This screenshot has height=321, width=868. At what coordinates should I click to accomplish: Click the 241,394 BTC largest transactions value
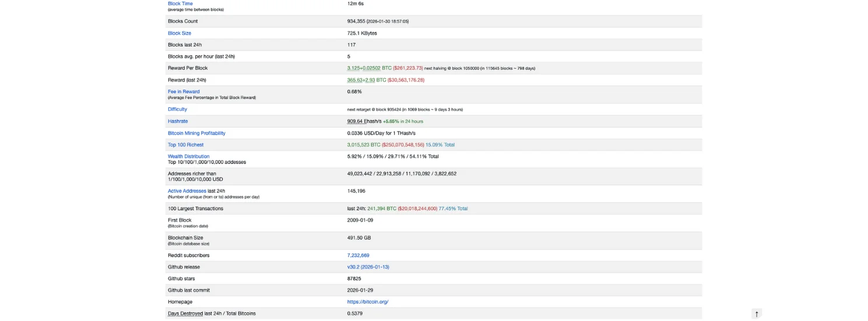pyautogui.click(x=381, y=209)
